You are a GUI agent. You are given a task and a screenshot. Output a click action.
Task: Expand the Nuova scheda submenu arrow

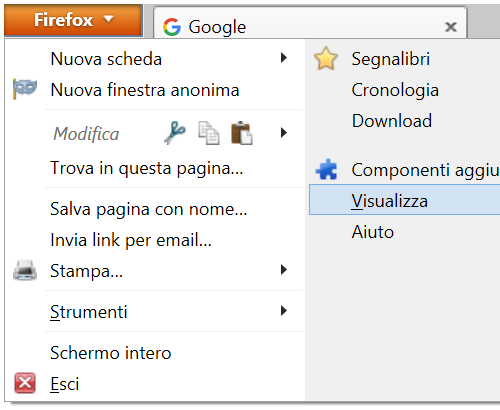point(284,58)
